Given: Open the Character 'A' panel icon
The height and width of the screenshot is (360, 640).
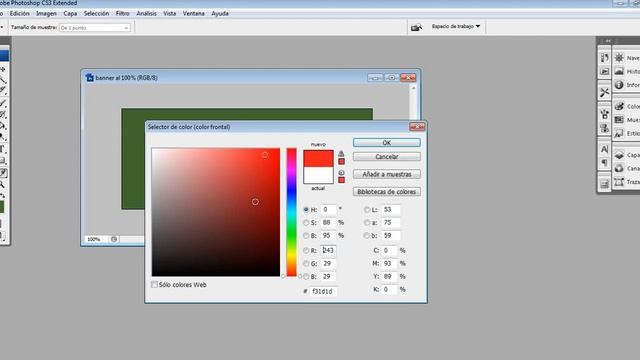Looking at the screenshot, I should coord(604,149).
